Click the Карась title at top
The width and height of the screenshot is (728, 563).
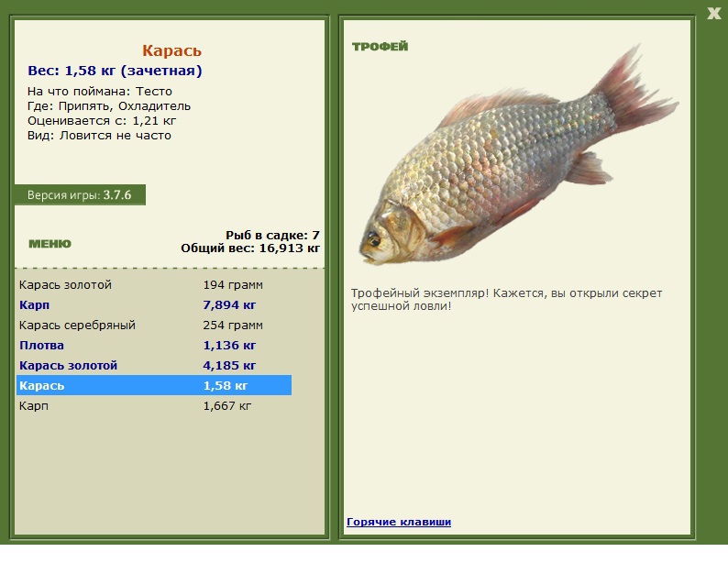[x=171, y=50]
